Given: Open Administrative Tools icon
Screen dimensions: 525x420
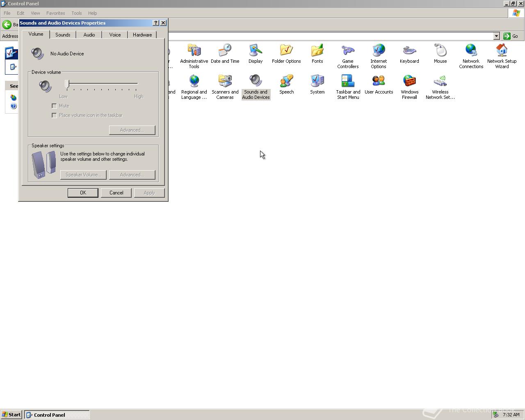Looking at the screenshot, I should (194, 56).
